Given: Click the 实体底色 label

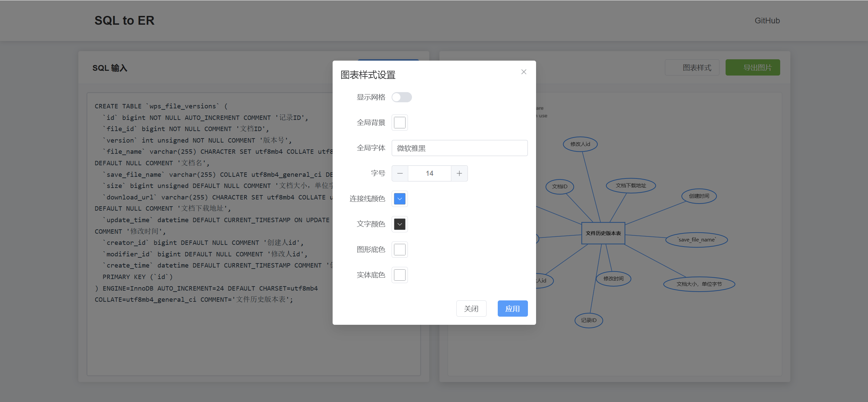Looking at the screenshot, I should [371, 275].
